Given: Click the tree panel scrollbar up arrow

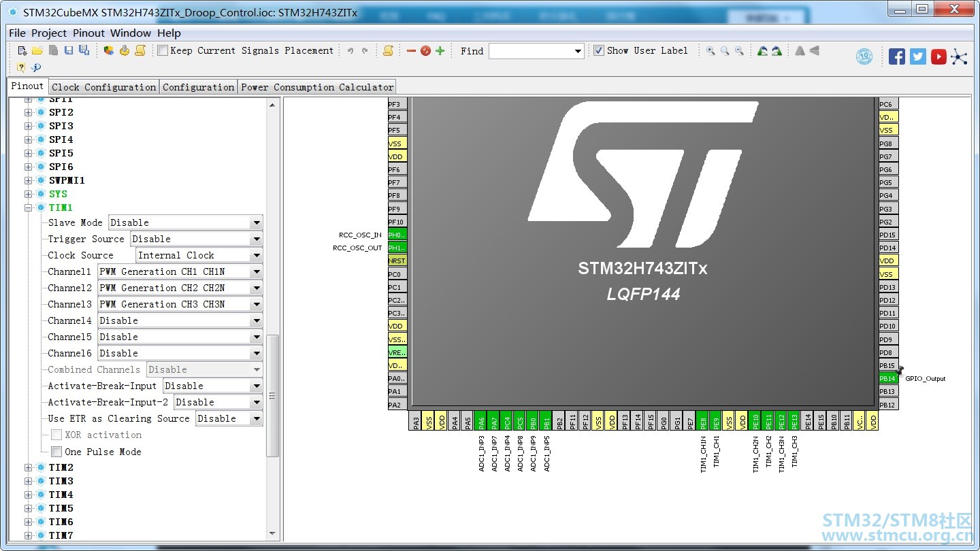Looking at the screenshot, I should tap(273, 105).
